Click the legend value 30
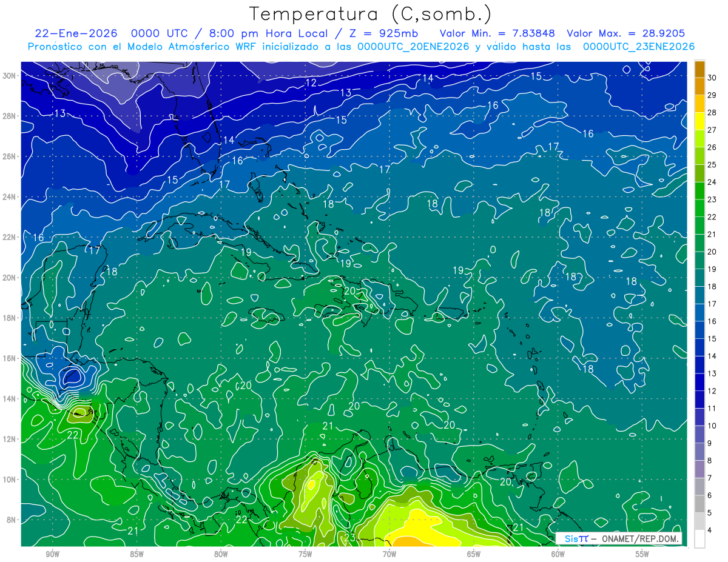Image resolution: width=728 pixels, height=562 pixels. [712, 78]
